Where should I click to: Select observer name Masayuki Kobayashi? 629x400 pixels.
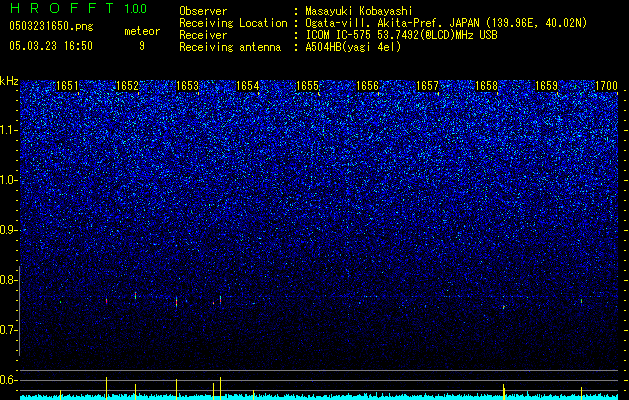tap(359, 11)
